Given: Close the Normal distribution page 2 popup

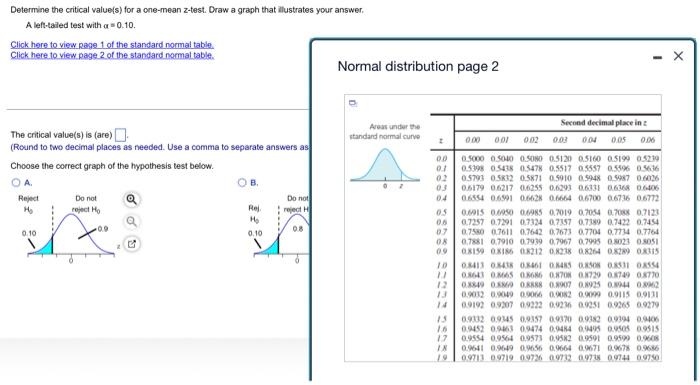Looking at the screenshot, I should click(678, 56).
